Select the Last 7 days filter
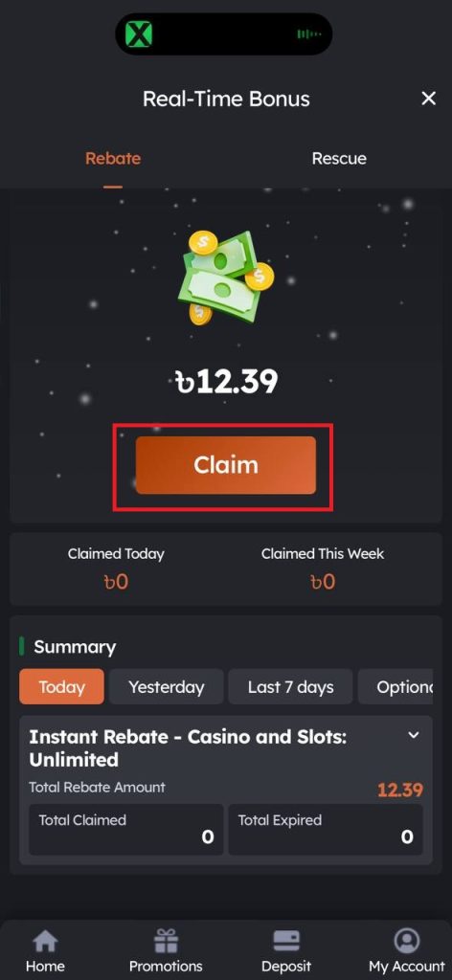452x980 pixels. click(x=291, y=687)
